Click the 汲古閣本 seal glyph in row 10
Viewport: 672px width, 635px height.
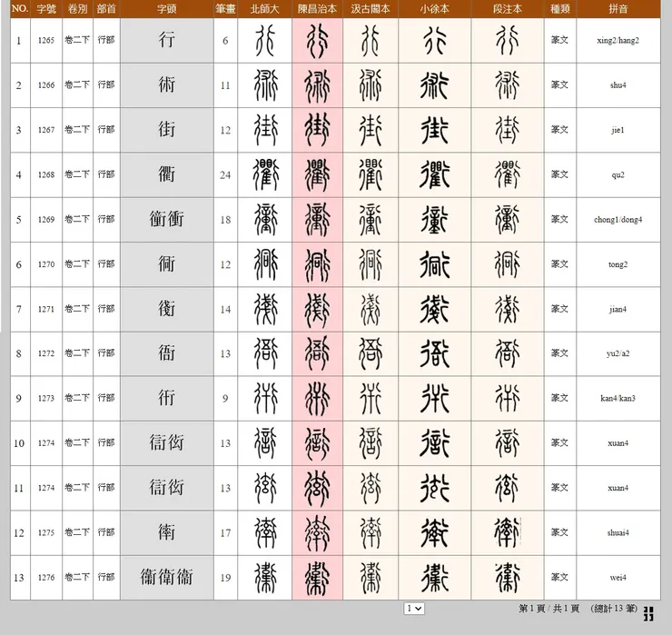coord(371,443)
